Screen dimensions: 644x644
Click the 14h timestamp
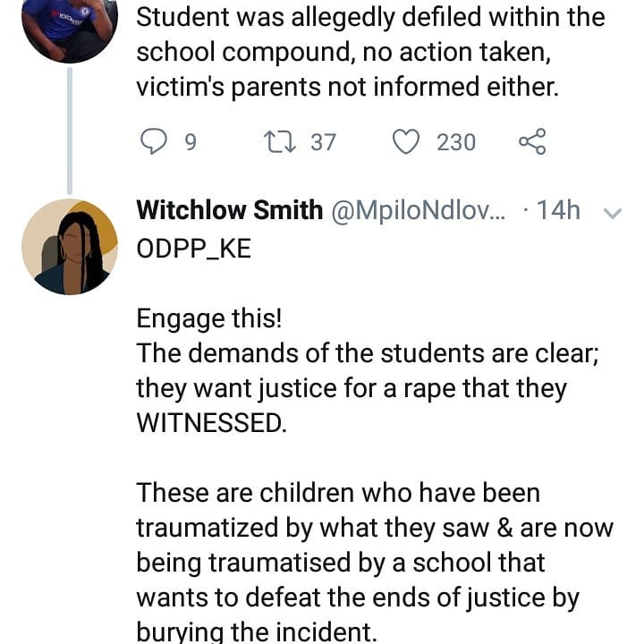(558, 211)
